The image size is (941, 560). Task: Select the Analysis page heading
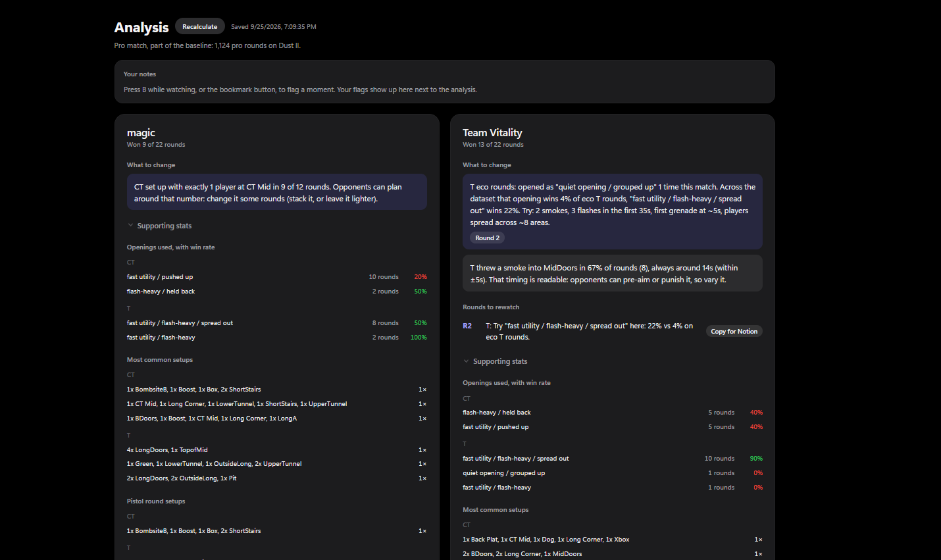(x=141, y=27)
